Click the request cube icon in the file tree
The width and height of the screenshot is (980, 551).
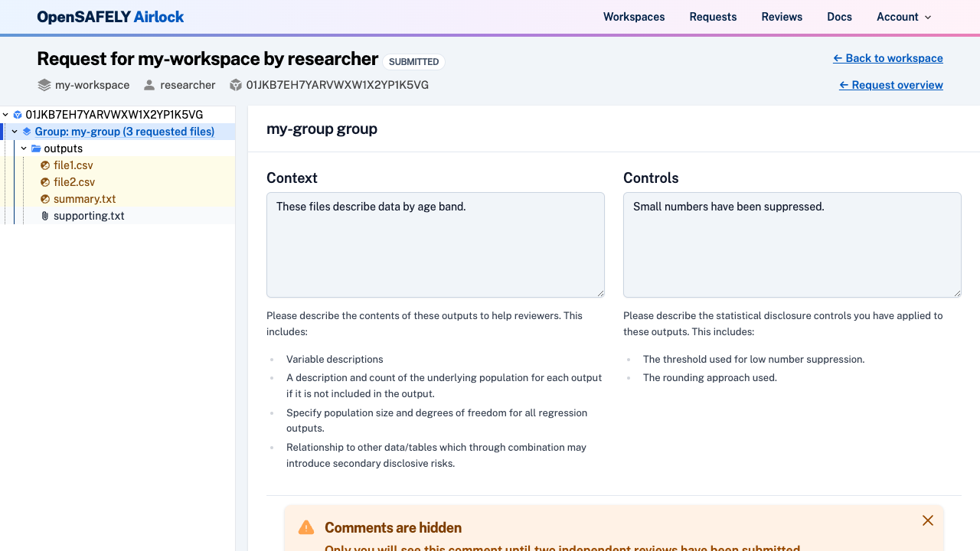click(18, 115)
